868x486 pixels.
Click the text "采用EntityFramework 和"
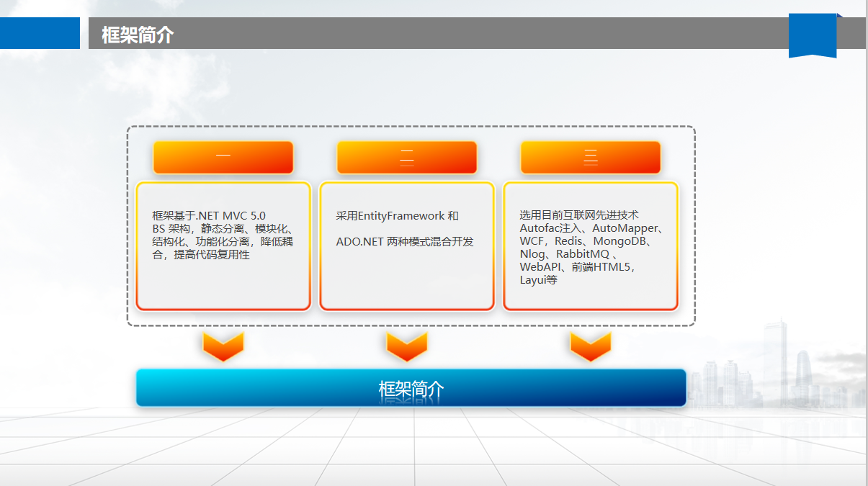pos(397,215)
